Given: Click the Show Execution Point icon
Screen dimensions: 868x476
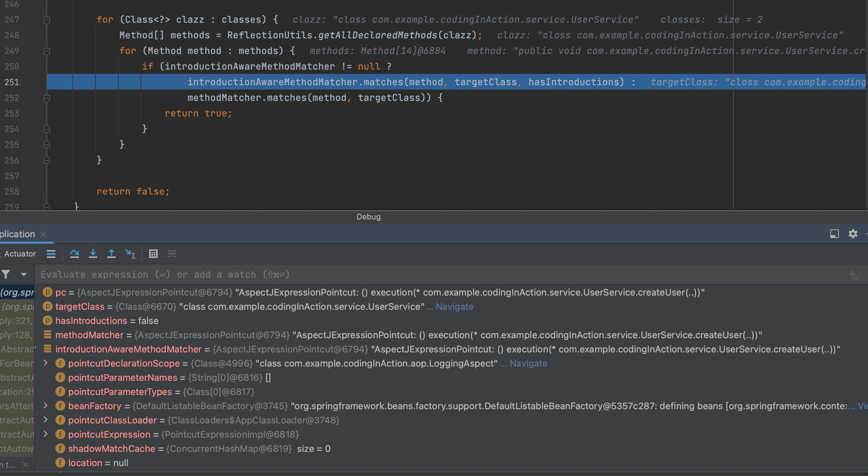Looking at the screenshot, I should click(51, 254).
